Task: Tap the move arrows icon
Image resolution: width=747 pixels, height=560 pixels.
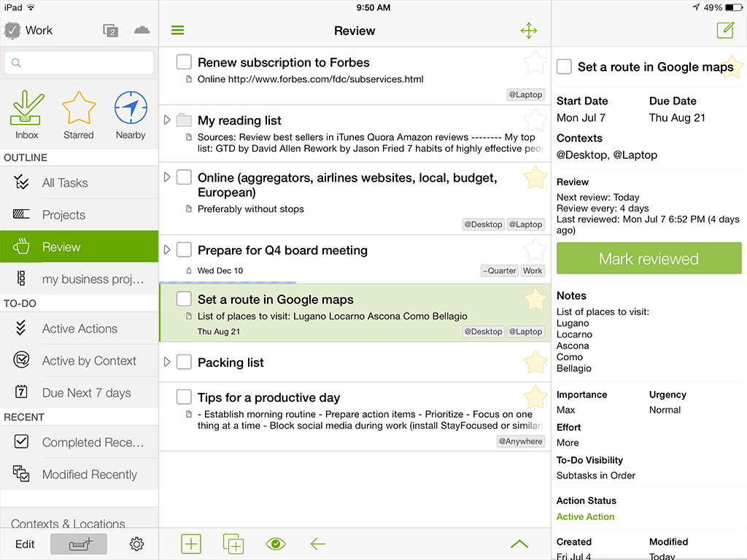Action: (529, 31)
